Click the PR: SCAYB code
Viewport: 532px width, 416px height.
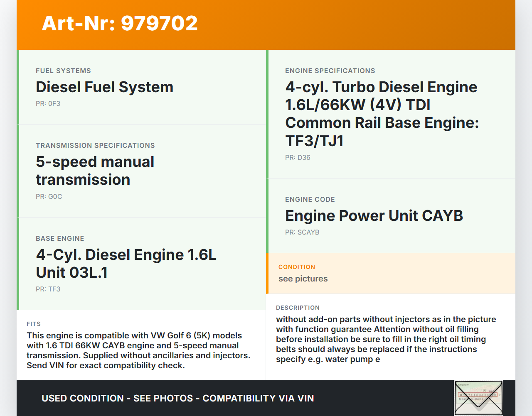(302, 232)
